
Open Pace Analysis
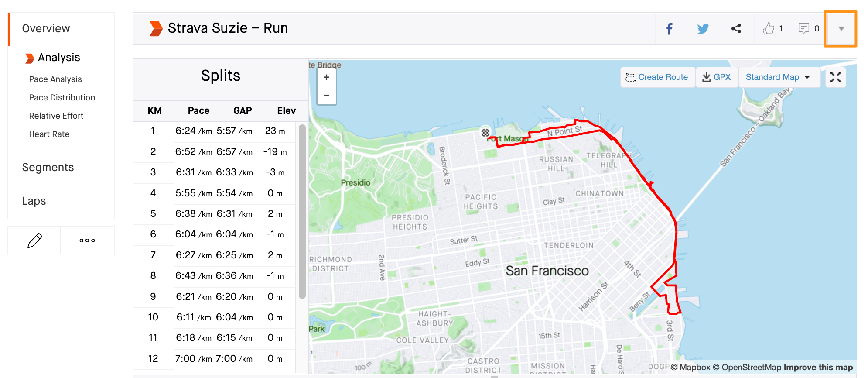click(x=55, y=79)
